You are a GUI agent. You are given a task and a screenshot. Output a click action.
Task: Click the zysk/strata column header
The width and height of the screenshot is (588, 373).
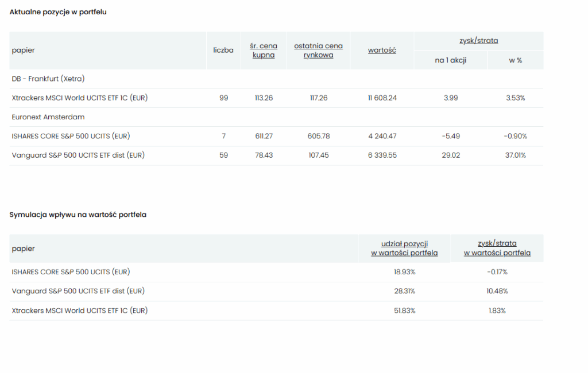point(478,41)
